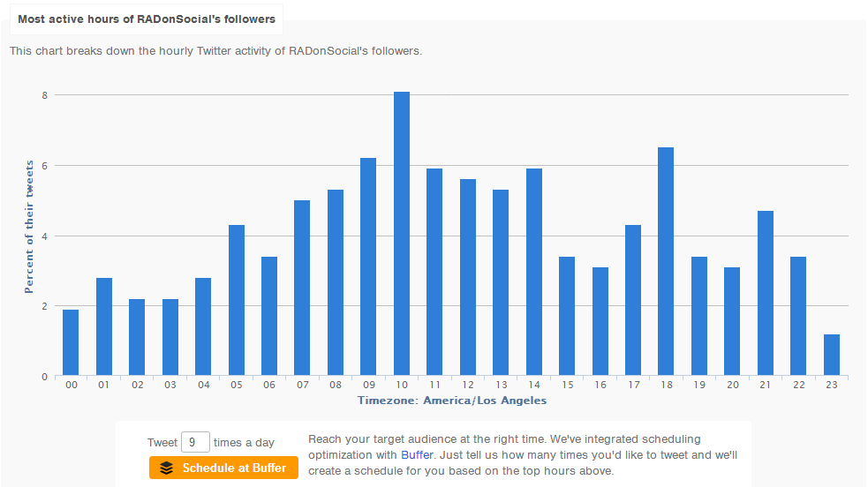Click the bar for hour 21
The height and width of the screenshot is (487, 868).
click(765, 294)
